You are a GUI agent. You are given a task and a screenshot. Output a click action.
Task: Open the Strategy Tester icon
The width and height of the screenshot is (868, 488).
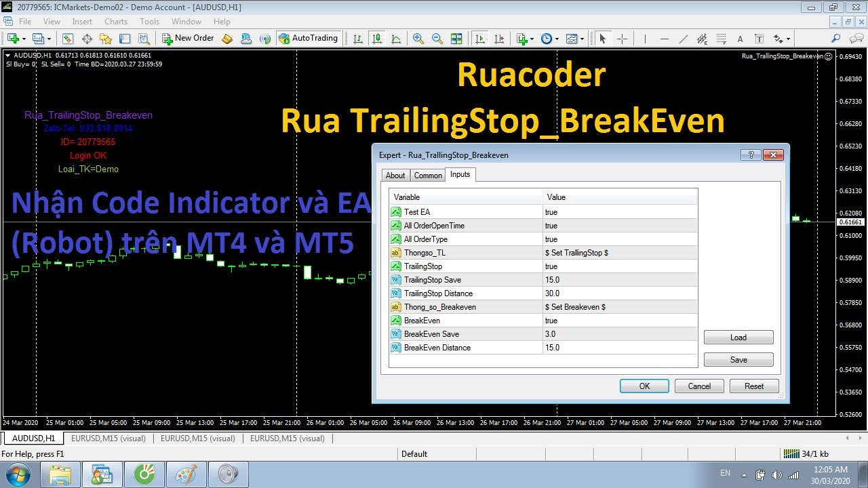[143, 39]
